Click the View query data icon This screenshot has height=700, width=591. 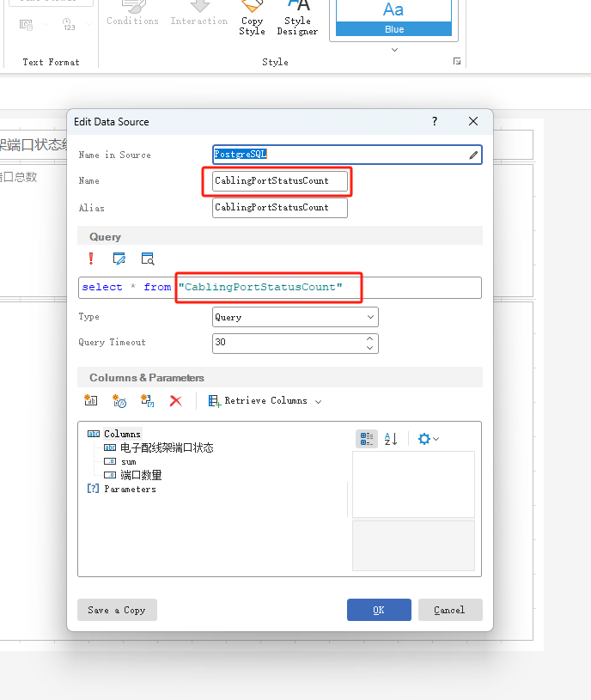pos(148,259)
